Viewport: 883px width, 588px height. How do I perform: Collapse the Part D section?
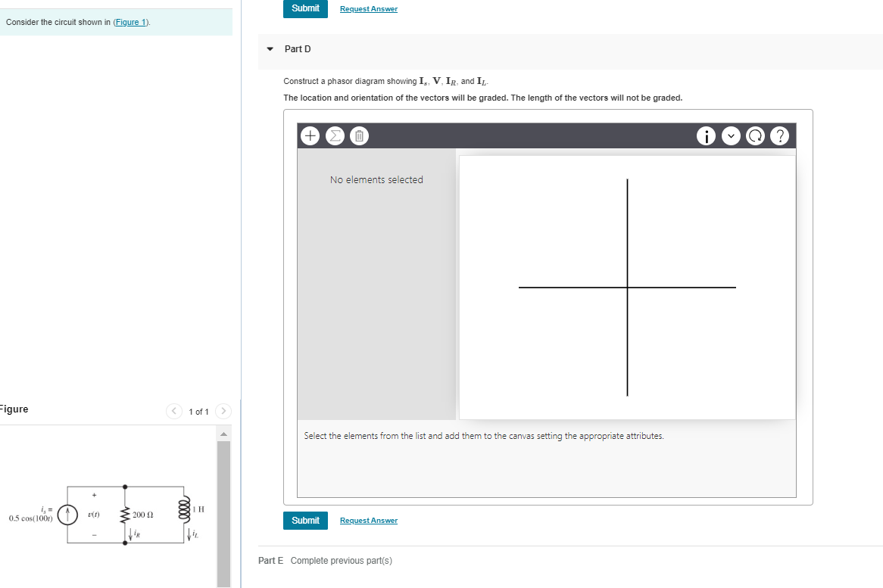click(270, 48)
